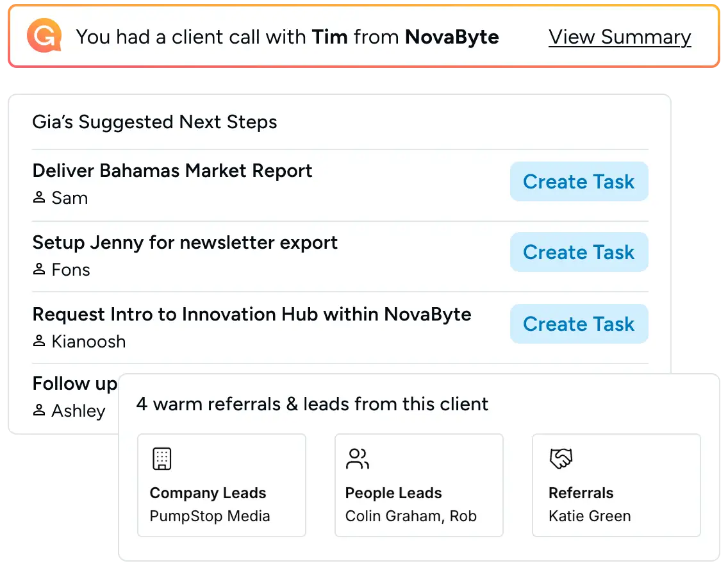This screenshot has height=568, width=728.
Task: Click the person icon beside Sam
Action: tap(39, 197)
